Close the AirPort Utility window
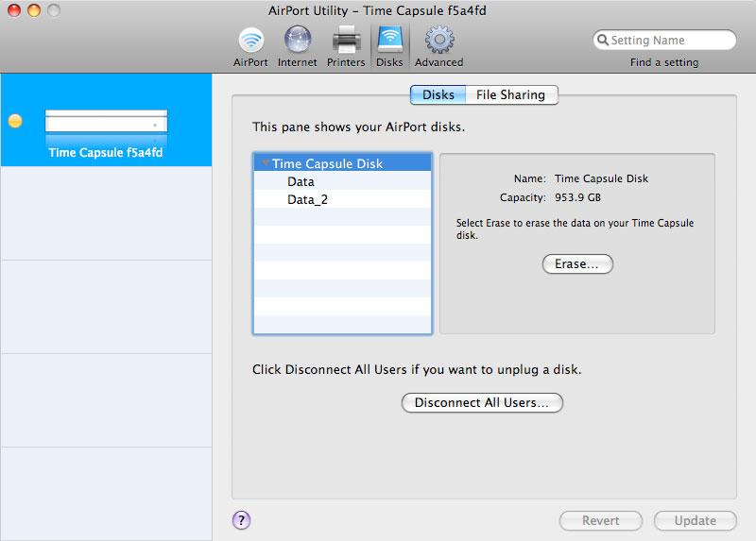This screenshot has width=756, height=541. pos(14,10)
